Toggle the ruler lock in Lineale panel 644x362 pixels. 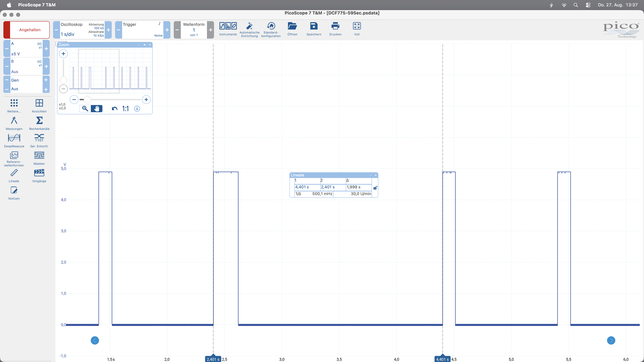click(375, 188)
